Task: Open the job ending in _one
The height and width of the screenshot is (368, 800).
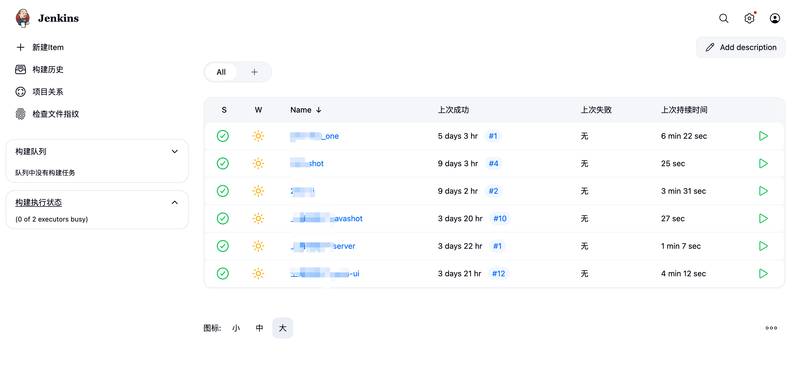Action: [314, 136]
